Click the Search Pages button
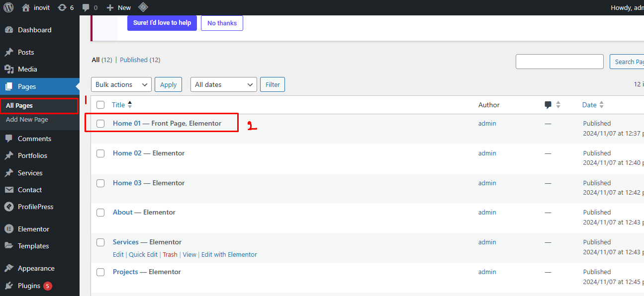This screenshot has height=296, width=644. point(627,62)
